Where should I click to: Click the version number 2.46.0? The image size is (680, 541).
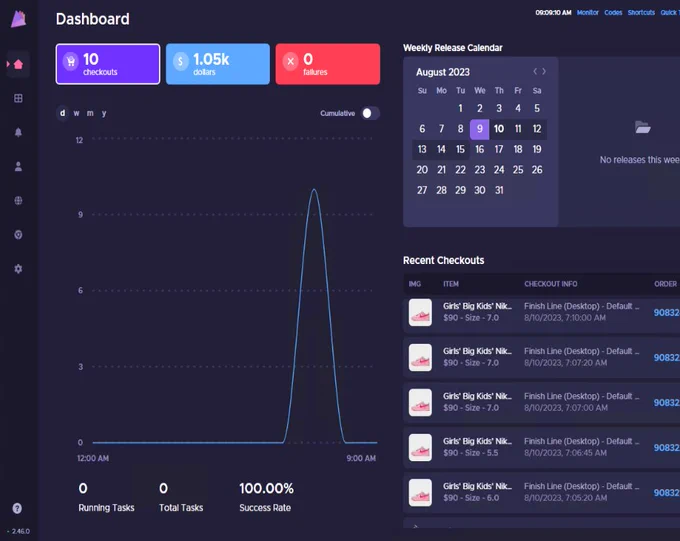[20, 531]
